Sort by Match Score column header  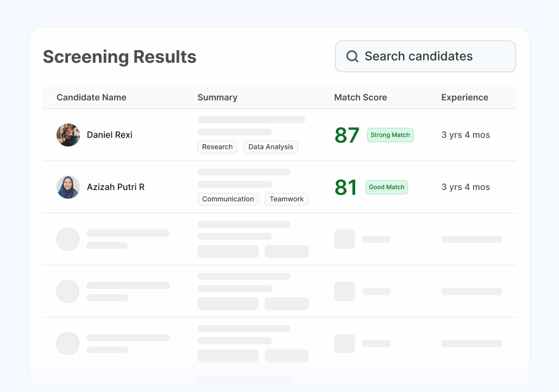click(361, 97)
